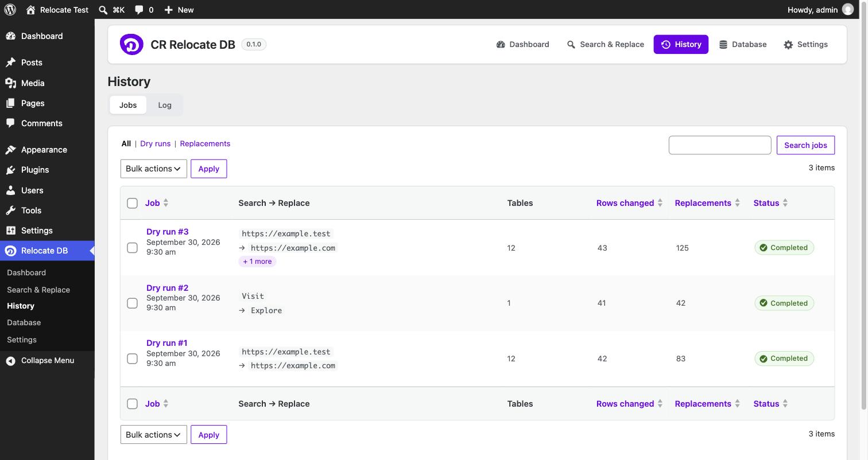868x460 pixels.
Task: Open Search & Replace in plugin nav
Action: point(605,45)
